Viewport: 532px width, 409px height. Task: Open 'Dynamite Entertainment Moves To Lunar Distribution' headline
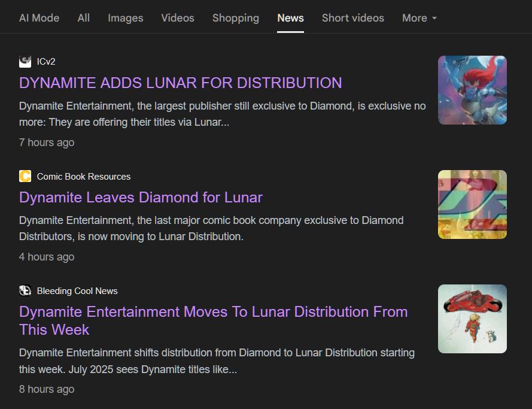[214, 320]
